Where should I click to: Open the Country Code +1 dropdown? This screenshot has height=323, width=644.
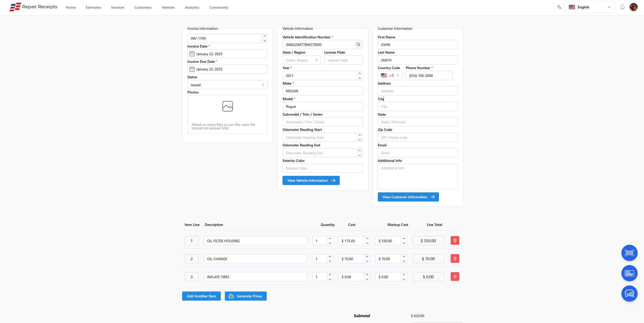tap(390, 75)
